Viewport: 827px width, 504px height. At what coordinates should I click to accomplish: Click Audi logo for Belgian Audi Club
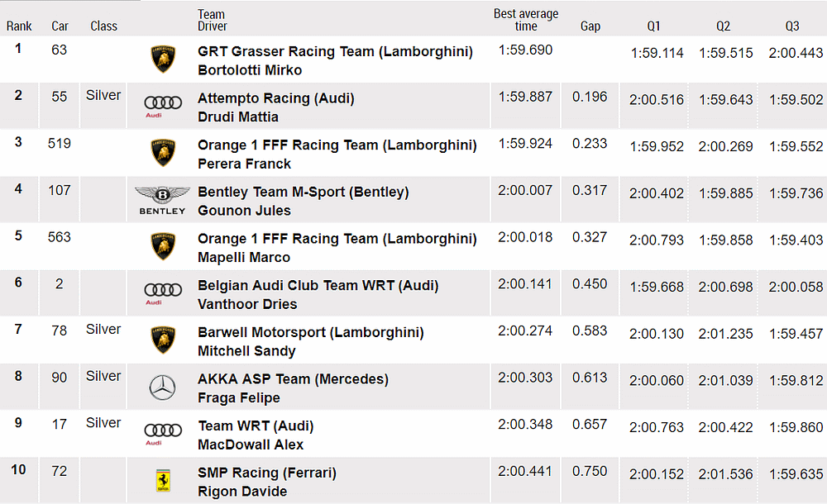[x=163, y=292]
